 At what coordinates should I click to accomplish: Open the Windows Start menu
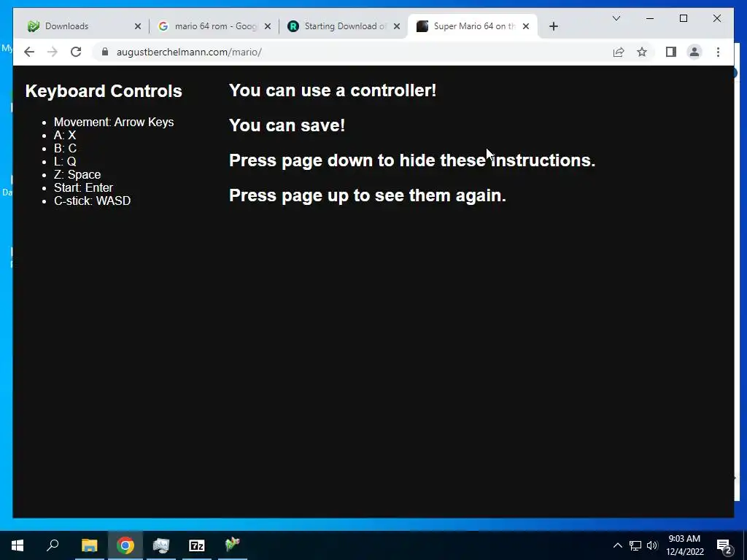tap(18, 545)
